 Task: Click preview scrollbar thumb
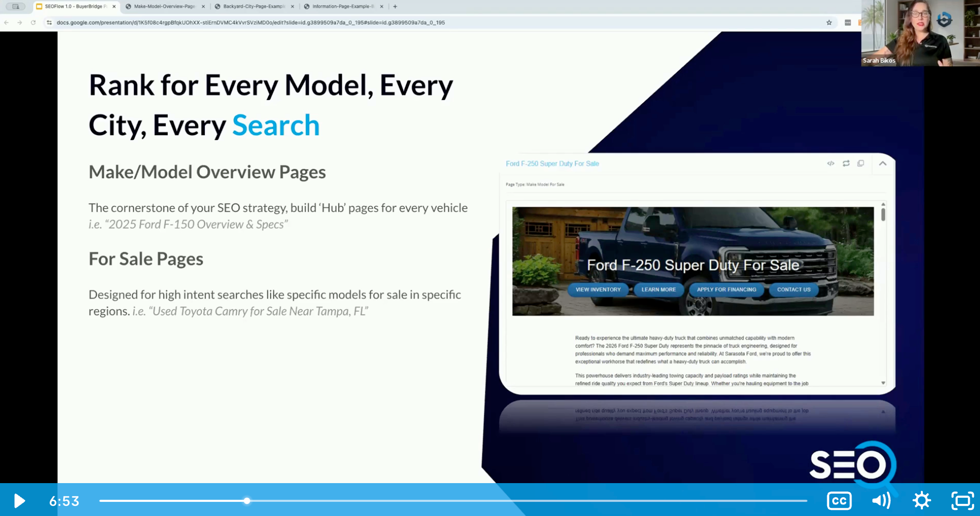point(883,214)
